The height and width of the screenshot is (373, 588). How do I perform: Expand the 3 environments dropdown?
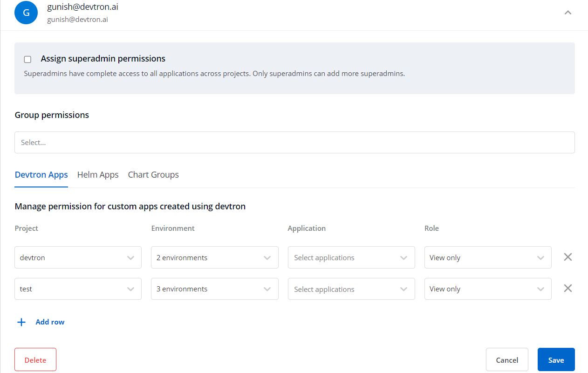(x=214, y=289)
